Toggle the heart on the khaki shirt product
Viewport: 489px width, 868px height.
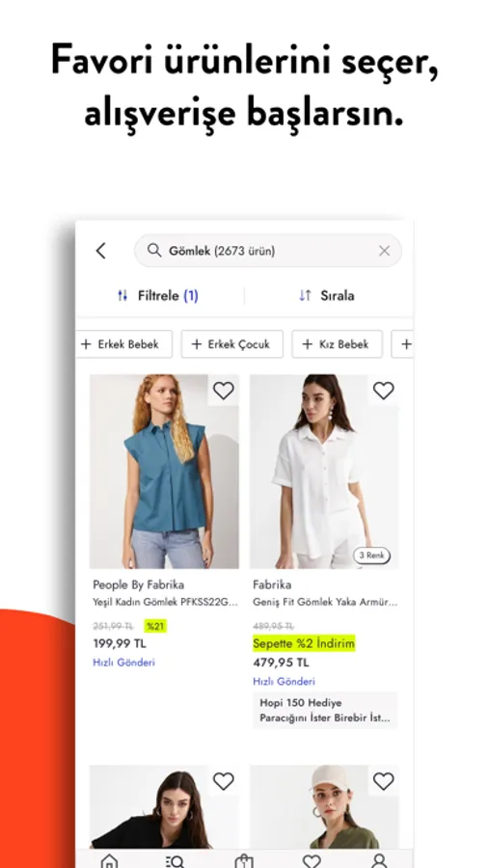click(383, 781)
